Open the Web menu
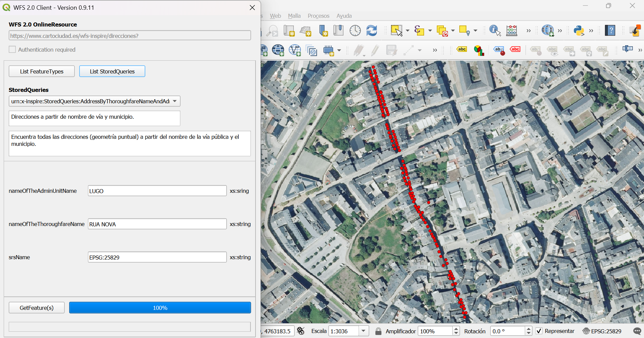Image resolution: width=644 pixels, height=338 pixels. pos(275,16)
